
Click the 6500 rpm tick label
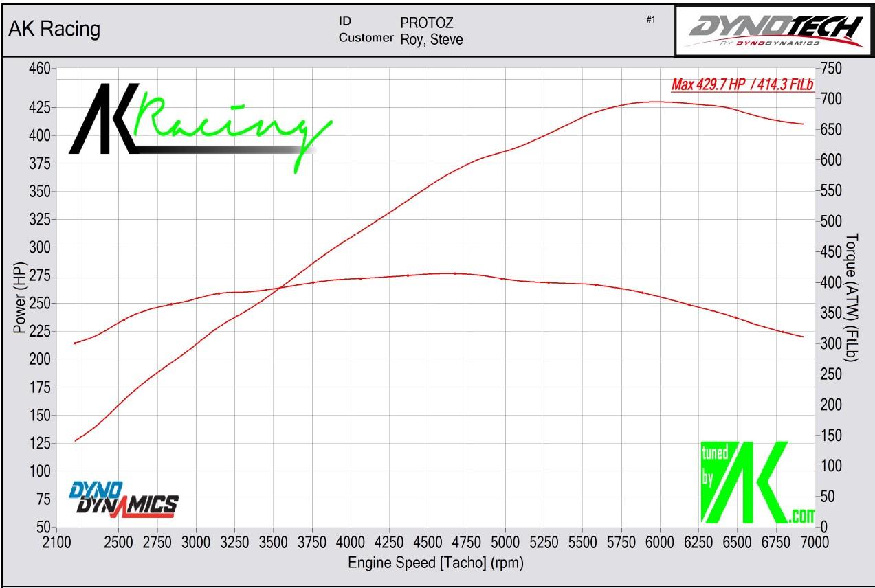[738, 542]
